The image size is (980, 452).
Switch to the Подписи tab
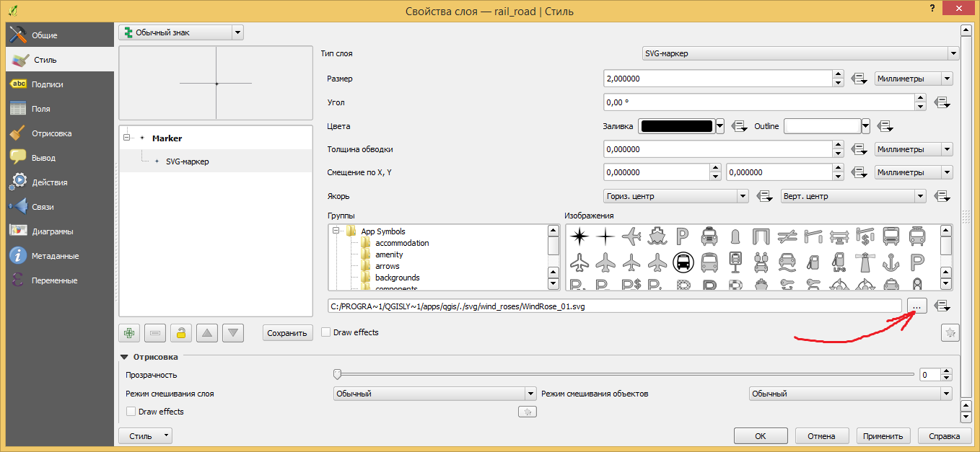pyautogui.click(x=47, y=84)
